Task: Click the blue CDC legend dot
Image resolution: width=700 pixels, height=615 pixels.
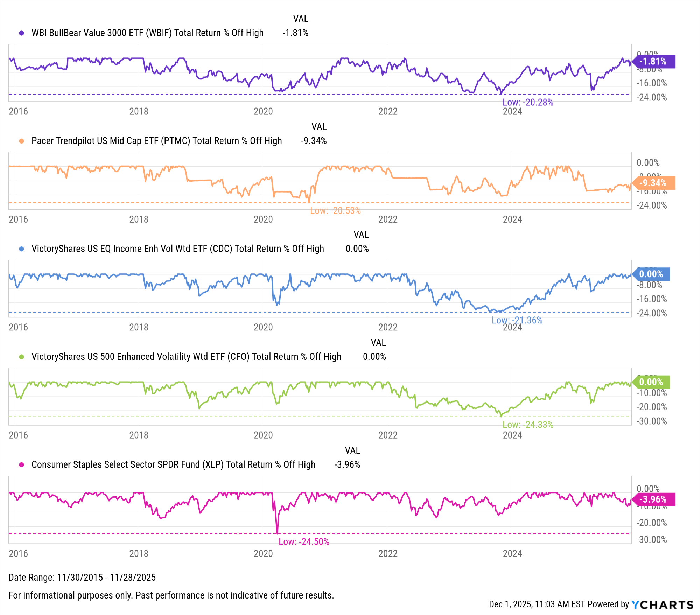Action: (x=22, y=249)
